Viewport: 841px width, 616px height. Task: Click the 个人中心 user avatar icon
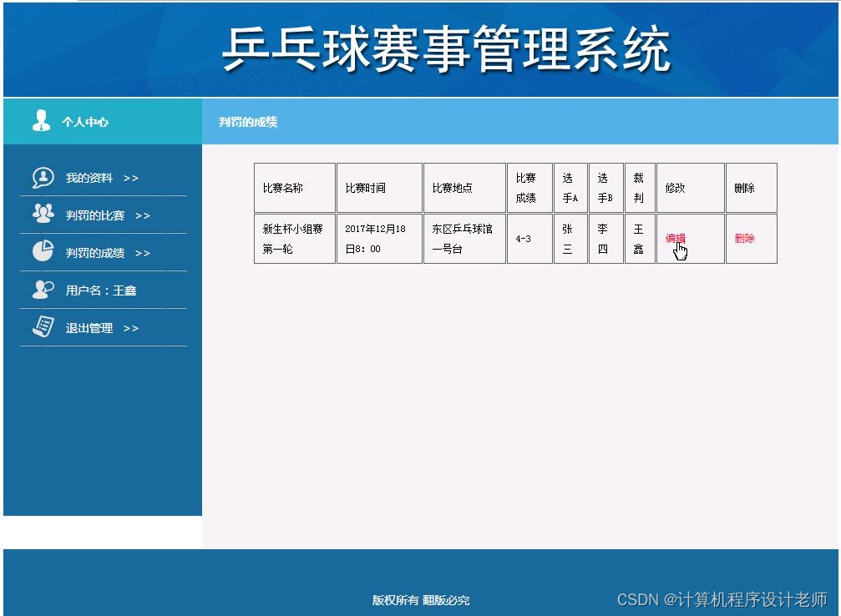pos(41,121)
